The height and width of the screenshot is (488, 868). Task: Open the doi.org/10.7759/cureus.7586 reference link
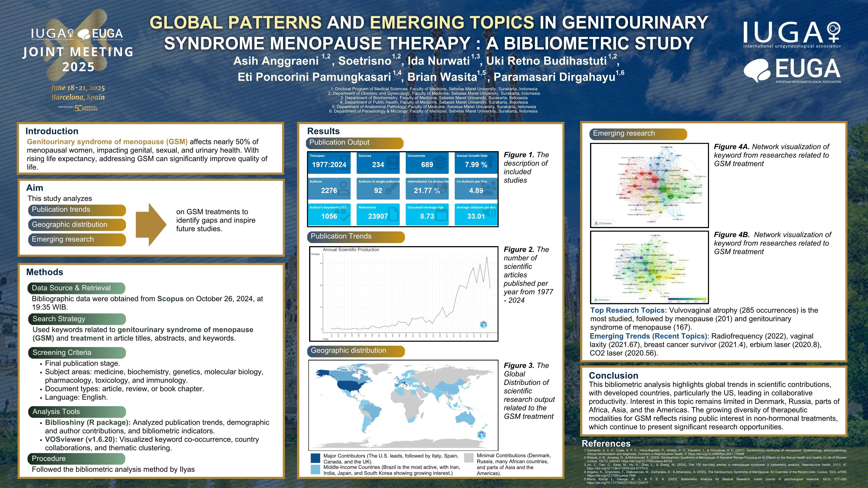(611, 475)
